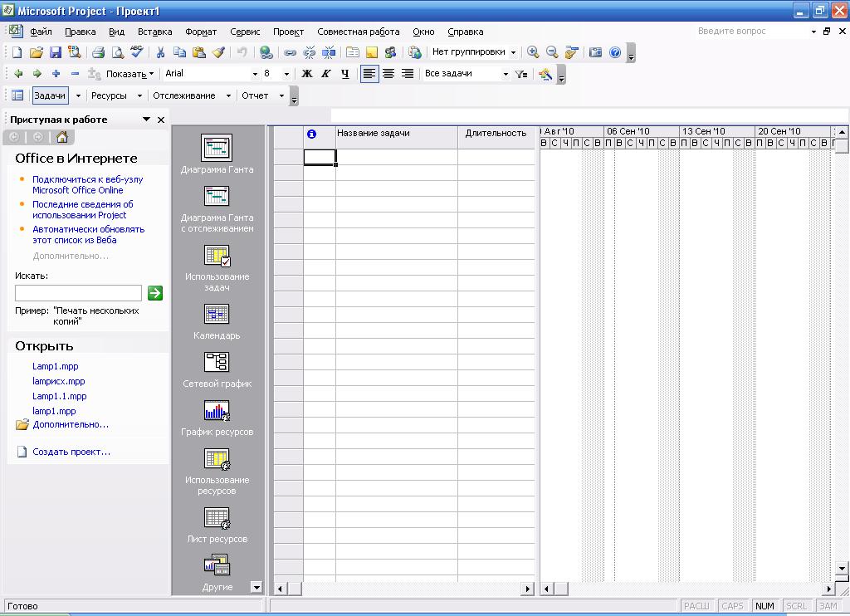Click the green Indent arrow
Image resolution: width=850 pixels, height=616 pixels.
[x=37, y=74]
